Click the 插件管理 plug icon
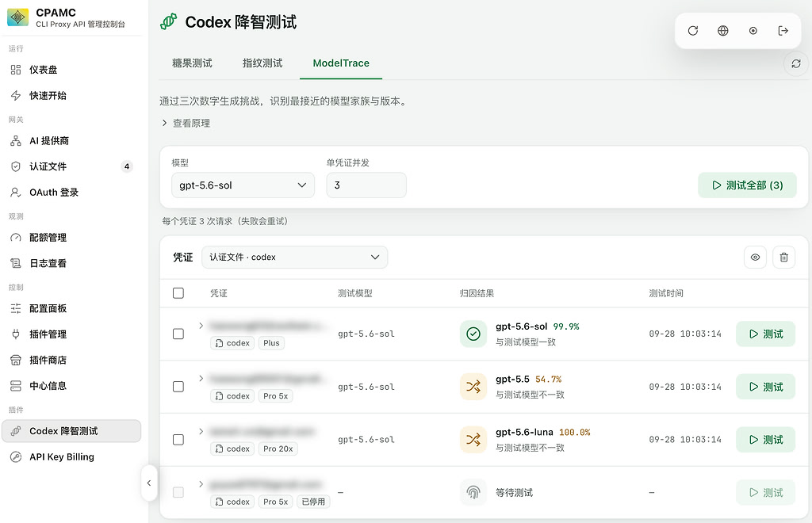The height and width of the screenshot is (523, 812). point(16,334)
